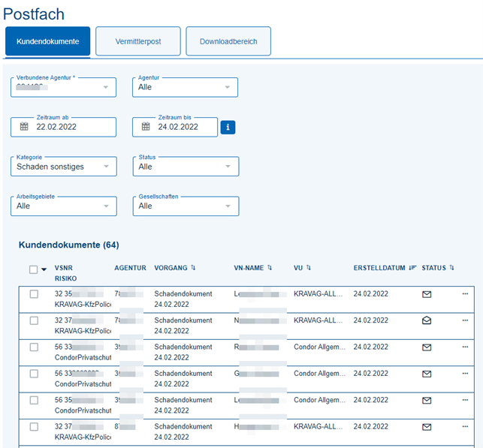The width and height of the screenshot is (483, 448).
Task: Open calendar icon in Zeitraum ab field
Action: pyautogui.click(x=23, y=127)
